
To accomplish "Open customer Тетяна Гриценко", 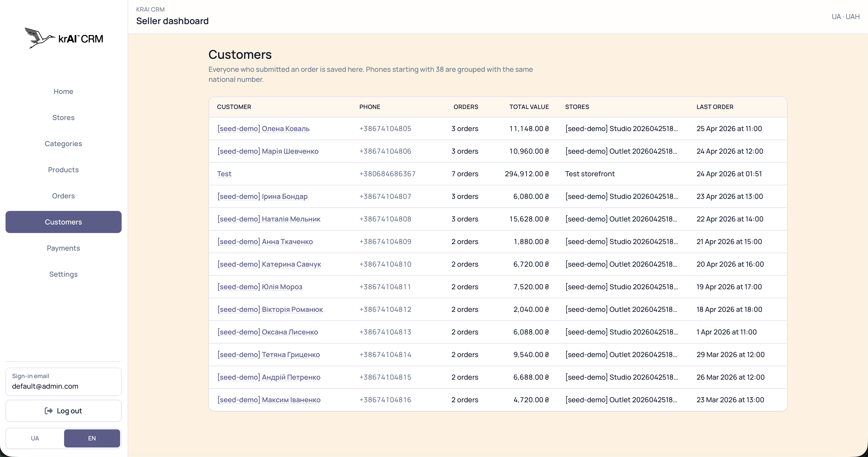I will (x=268, y=354).
